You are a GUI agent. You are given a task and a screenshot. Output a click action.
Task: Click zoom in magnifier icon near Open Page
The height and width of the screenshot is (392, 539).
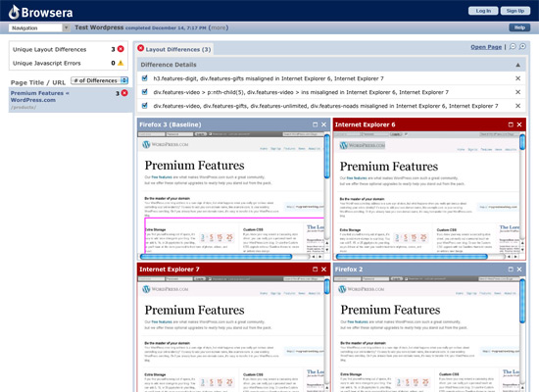pyautogui.click(x=522, y=46)
